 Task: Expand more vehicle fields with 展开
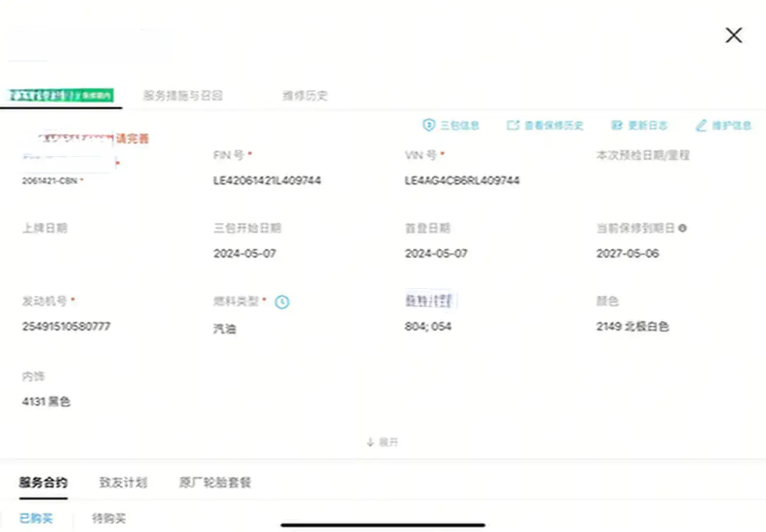click(x=383, y=442)
